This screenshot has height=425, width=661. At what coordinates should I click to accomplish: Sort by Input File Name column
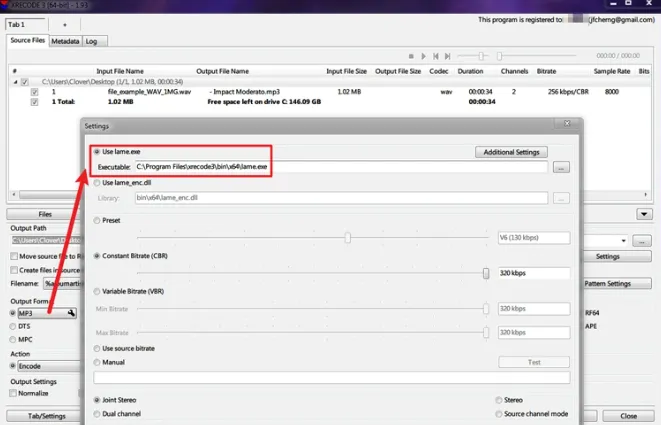tap(120, 71)
